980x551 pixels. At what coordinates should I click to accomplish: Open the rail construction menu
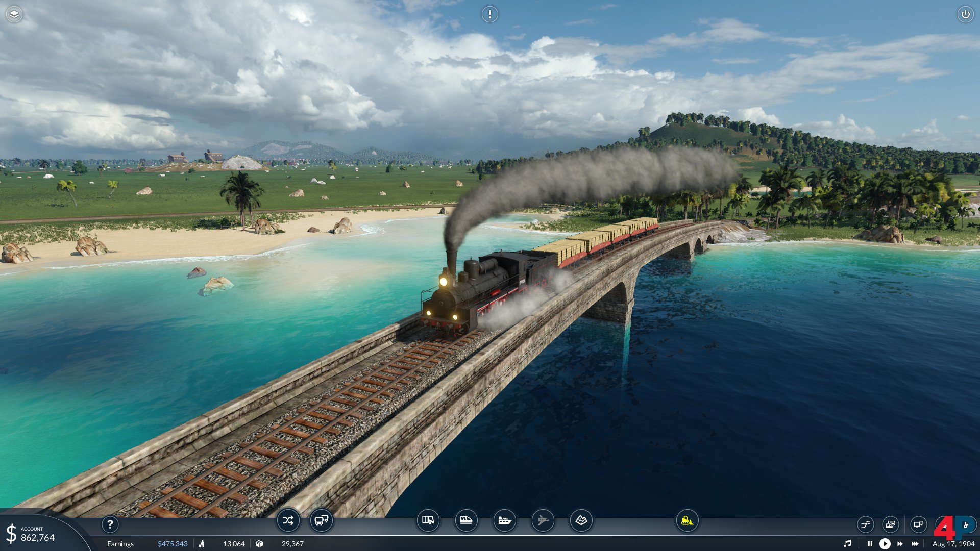coord(466,521)
